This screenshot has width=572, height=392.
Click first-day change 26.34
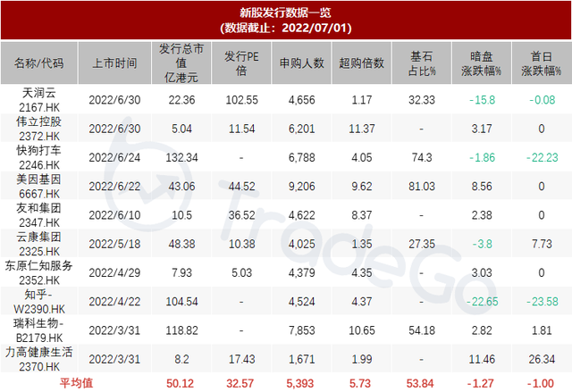542,359
